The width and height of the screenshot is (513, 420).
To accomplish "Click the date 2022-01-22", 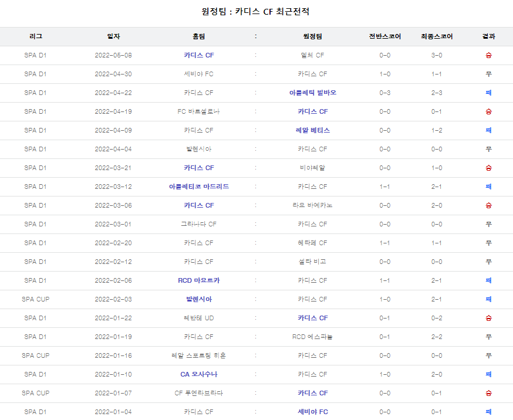I will [113, 318].
